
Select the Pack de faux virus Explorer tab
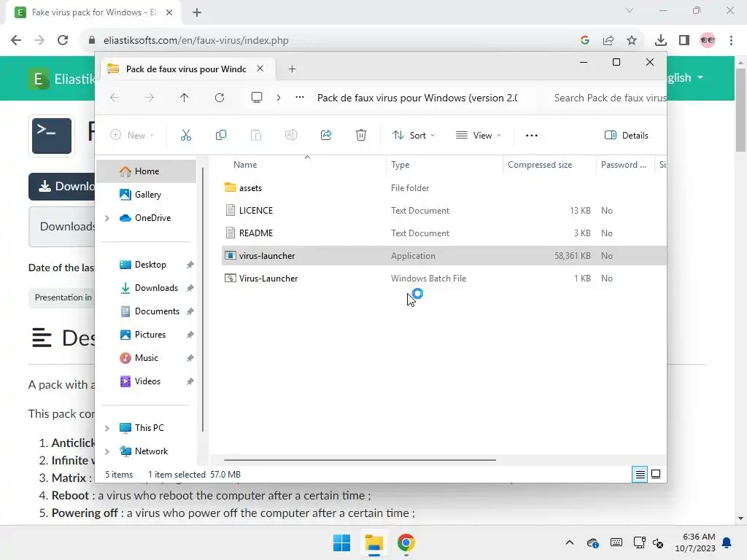186,69
